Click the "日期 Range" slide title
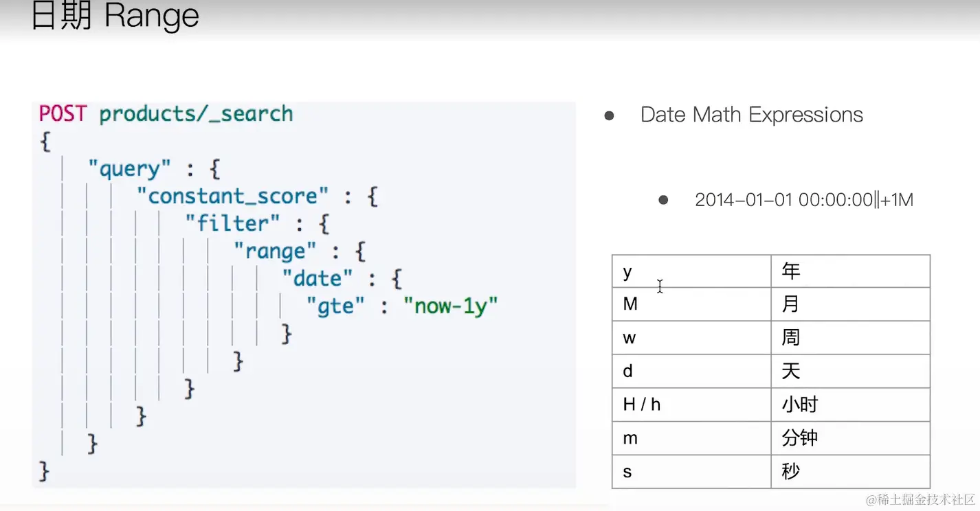This screenshot has width=980, height=511. pyautogui.click(x=114, y=16)
